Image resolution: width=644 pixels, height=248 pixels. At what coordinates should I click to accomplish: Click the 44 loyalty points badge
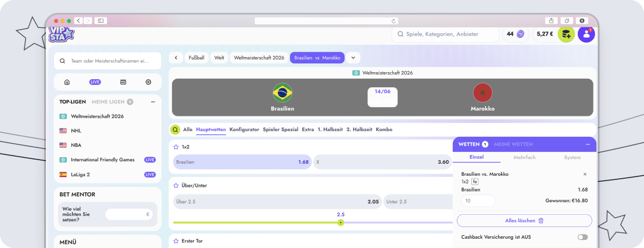coord(516,34)
